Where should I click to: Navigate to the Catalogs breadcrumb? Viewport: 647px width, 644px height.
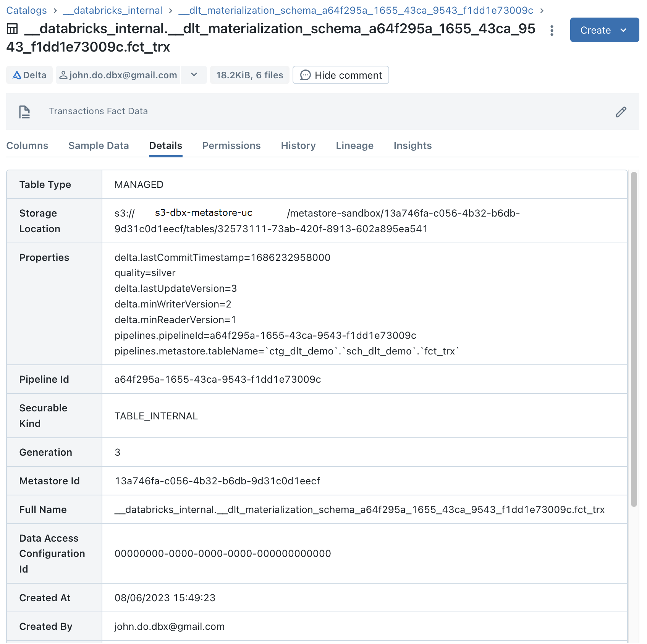pyautogui.click(x=26, y=10)
